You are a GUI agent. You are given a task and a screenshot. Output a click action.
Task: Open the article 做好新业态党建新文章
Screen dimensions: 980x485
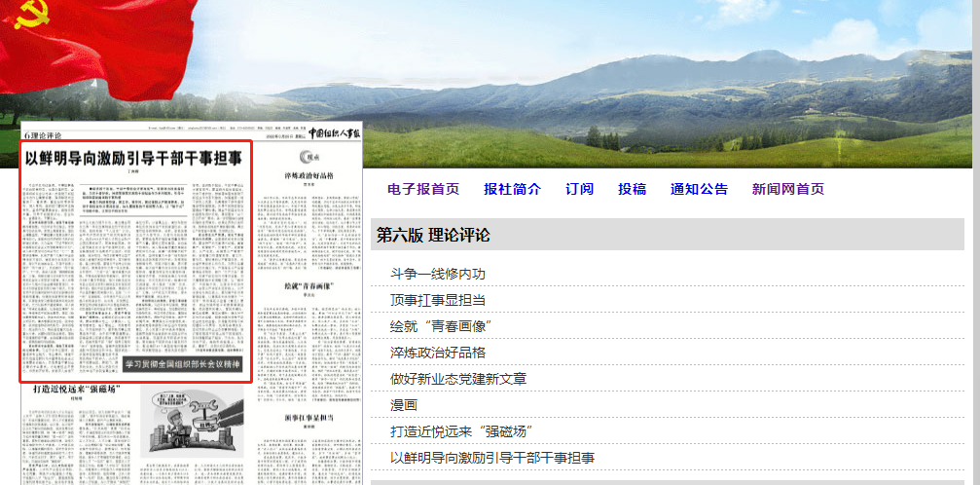tap(458, 379)
